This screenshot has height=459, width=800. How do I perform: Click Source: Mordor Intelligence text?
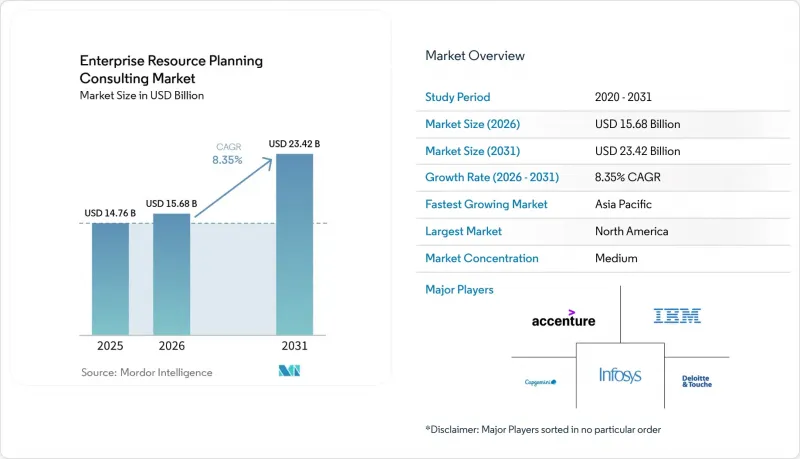click(x=146, y=372)
